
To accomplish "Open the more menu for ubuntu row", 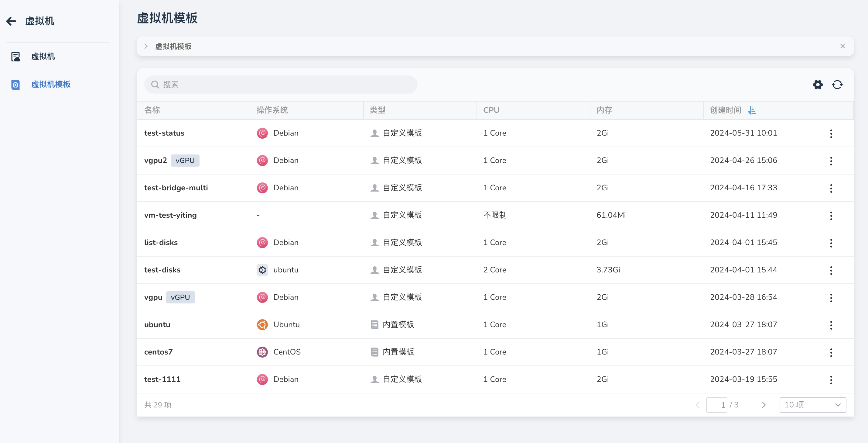I will coord(831,325).
